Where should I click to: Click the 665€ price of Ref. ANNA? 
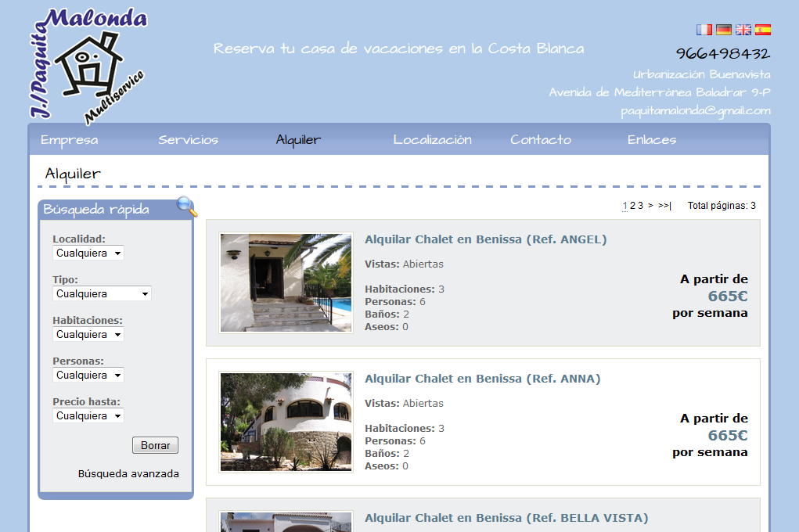pos(728,435)
